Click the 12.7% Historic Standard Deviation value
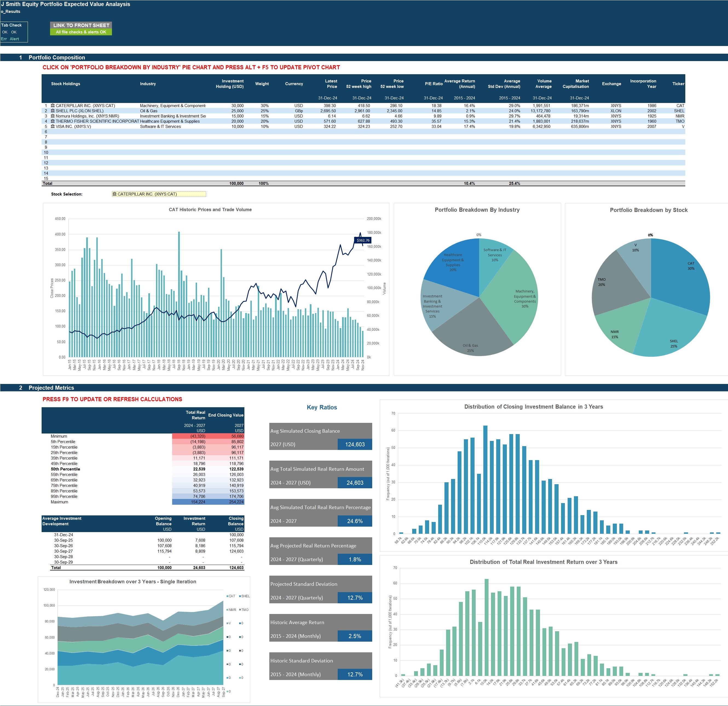 [x=355, y=675]
